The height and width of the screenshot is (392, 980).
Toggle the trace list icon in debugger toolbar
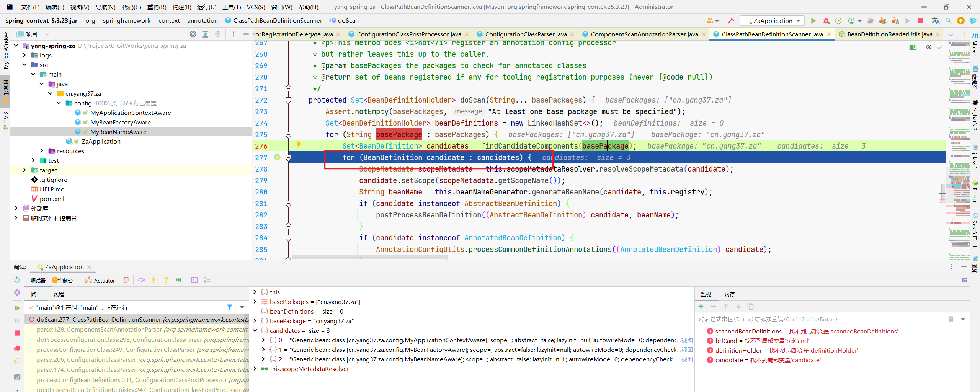click(x=207, y=280)
